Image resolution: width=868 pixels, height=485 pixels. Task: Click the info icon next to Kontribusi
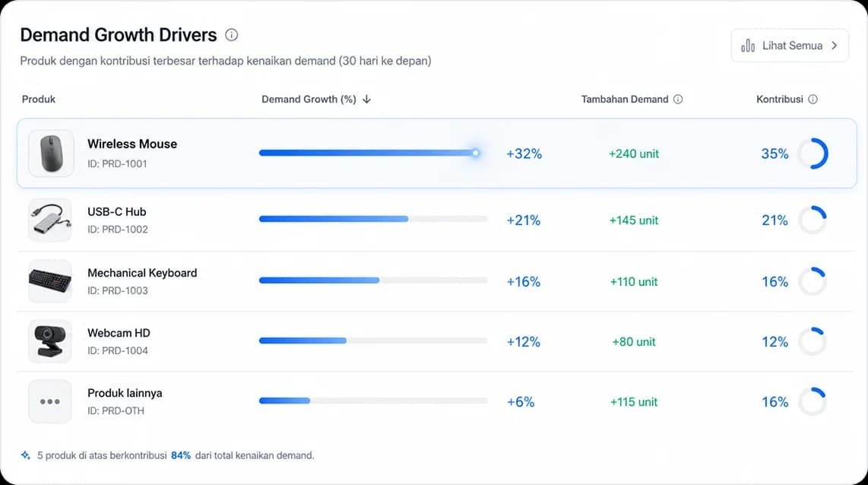coord(813,99)
